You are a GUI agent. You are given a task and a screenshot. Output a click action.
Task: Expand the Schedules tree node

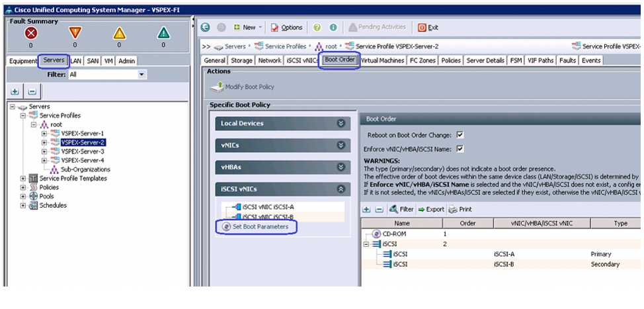(23, 206)
